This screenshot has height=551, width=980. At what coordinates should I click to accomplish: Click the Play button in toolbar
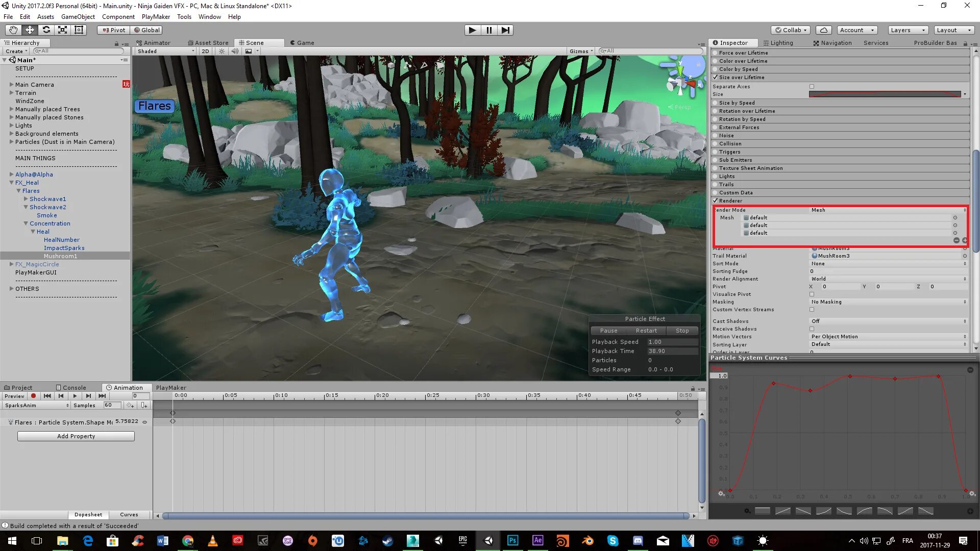pos(472,30)
